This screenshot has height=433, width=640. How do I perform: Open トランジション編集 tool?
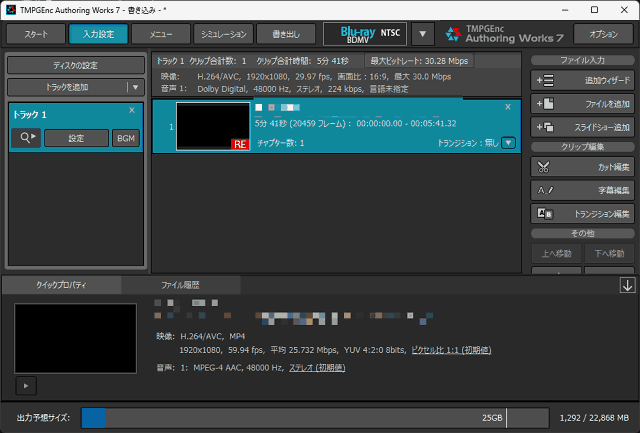582,213
